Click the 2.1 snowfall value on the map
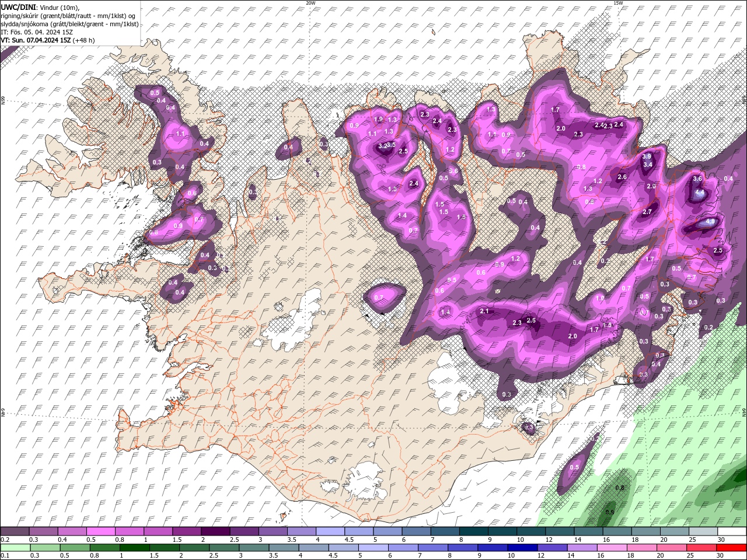747x560 pixels. click(484, 311)
